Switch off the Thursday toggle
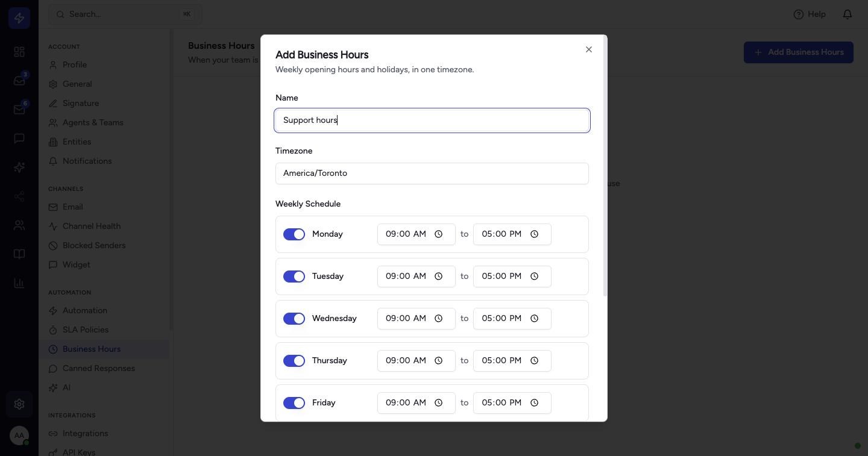This screenshot has width=868, height=456. [x=294, y=361]
